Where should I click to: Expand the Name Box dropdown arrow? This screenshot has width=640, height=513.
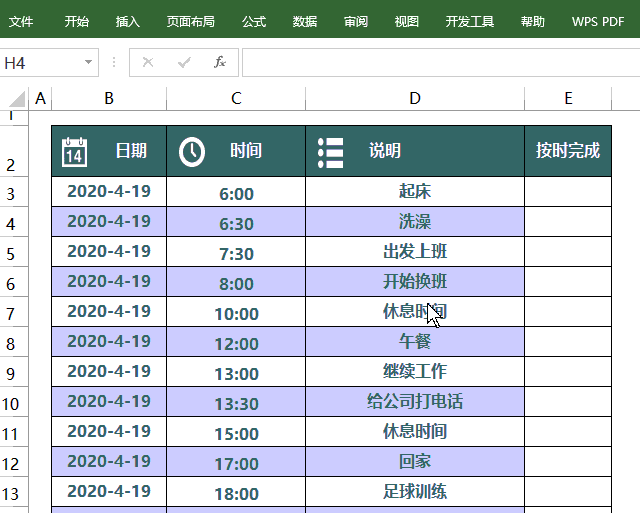pyautogui.click(x=88, y=62)
